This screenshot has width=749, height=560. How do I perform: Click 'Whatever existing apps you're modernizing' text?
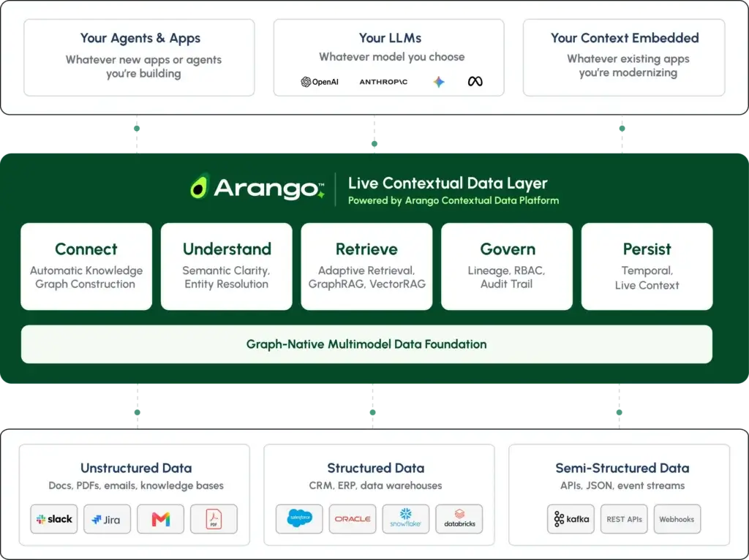coord(628,65)
